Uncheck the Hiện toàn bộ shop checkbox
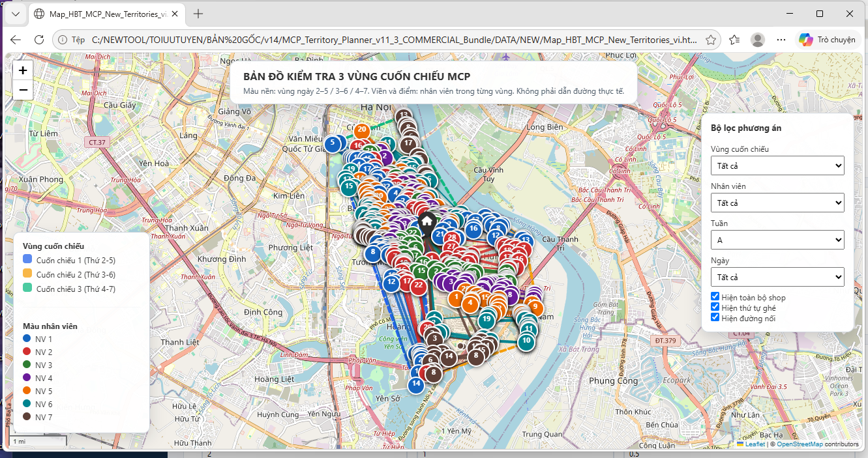Screen dimensions: 868x458 pos(715,296)
